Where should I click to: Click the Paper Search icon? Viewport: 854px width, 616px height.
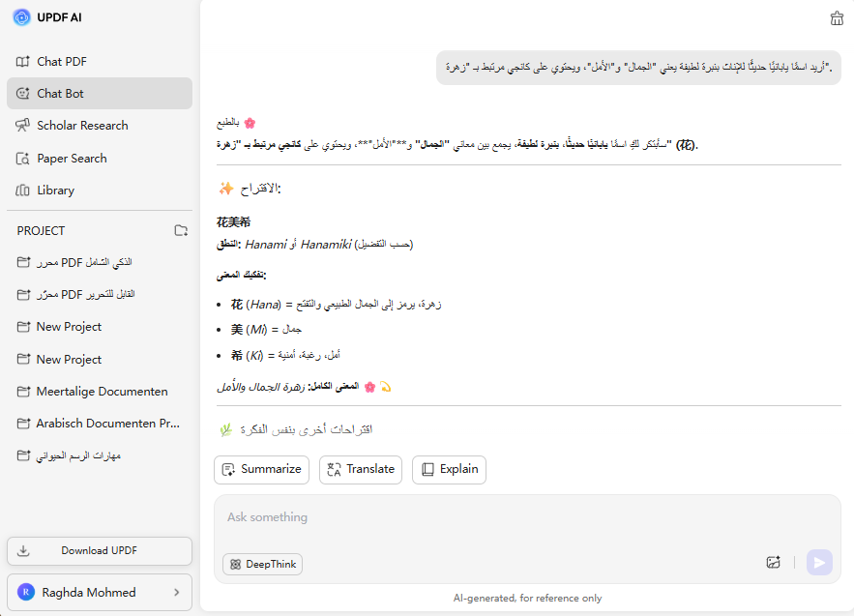22,159
